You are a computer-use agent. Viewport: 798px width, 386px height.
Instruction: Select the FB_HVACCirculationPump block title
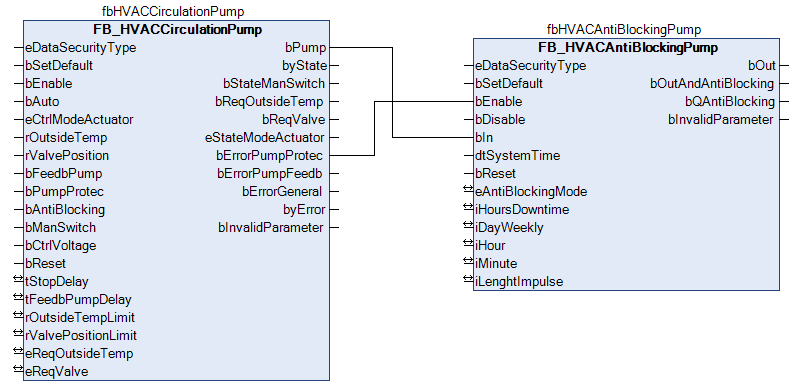point(177,30)
